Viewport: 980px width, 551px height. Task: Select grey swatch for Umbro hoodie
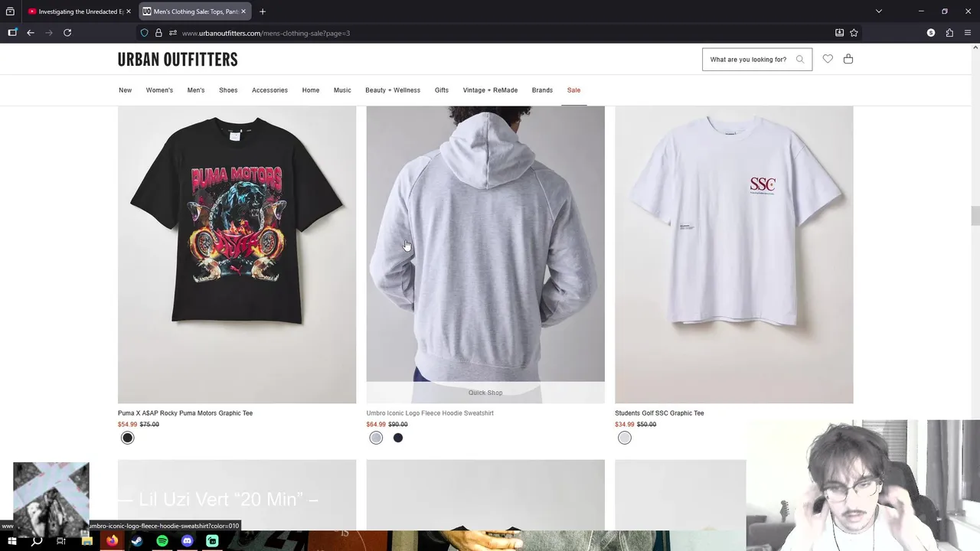pos(376,438)
